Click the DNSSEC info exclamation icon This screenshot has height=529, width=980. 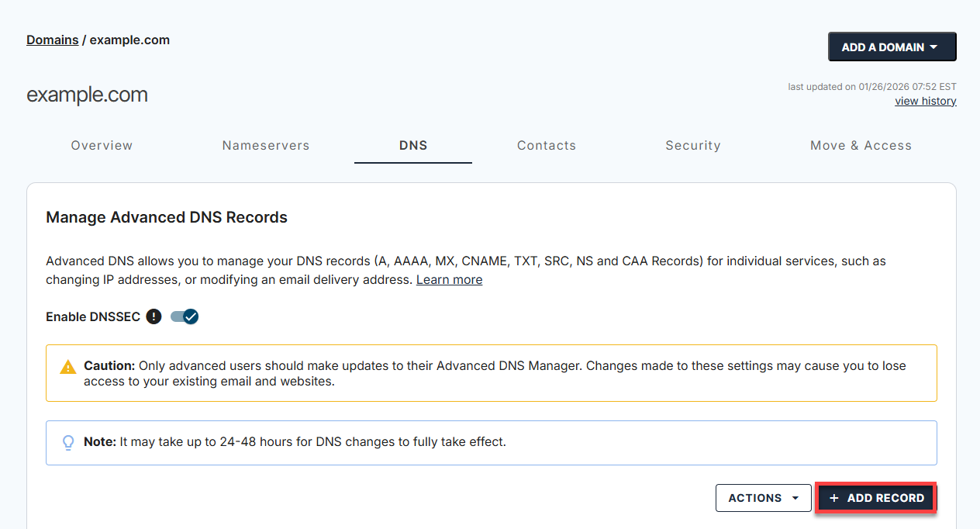(x=154, y=316)
